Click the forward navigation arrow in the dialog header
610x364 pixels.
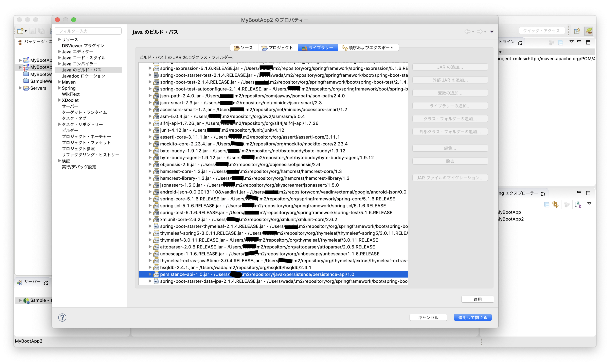(x=479, y=31)
